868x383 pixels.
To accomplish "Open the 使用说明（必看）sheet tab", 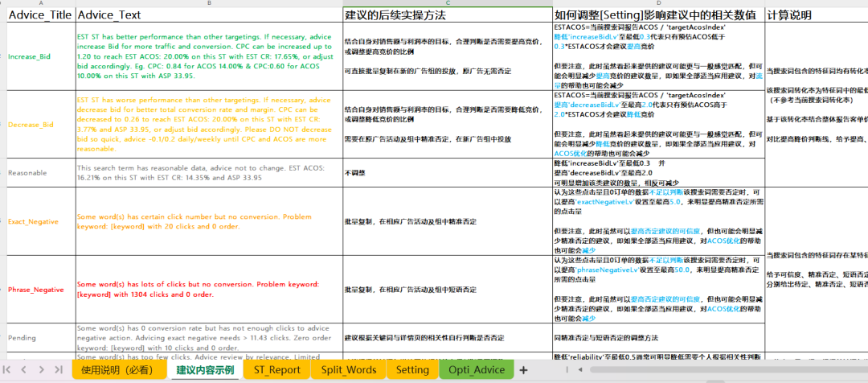I will (x=120, y=369).
